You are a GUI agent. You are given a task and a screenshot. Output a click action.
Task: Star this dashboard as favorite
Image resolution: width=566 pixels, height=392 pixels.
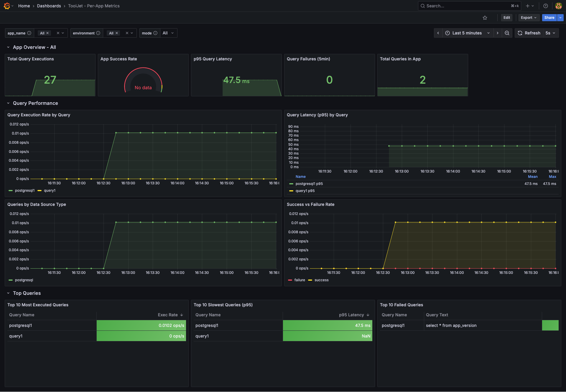coord(485,18)
